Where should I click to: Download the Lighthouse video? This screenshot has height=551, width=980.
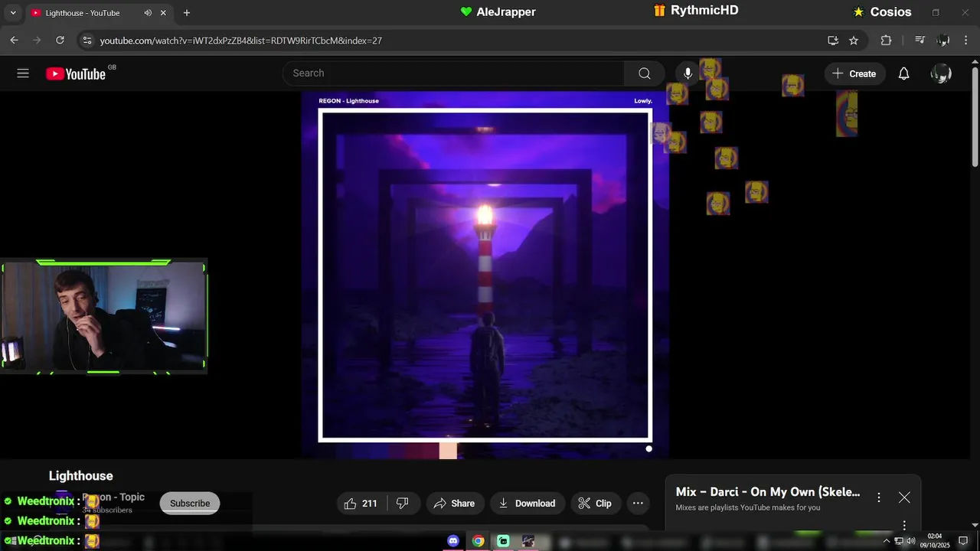coord(528,503)
